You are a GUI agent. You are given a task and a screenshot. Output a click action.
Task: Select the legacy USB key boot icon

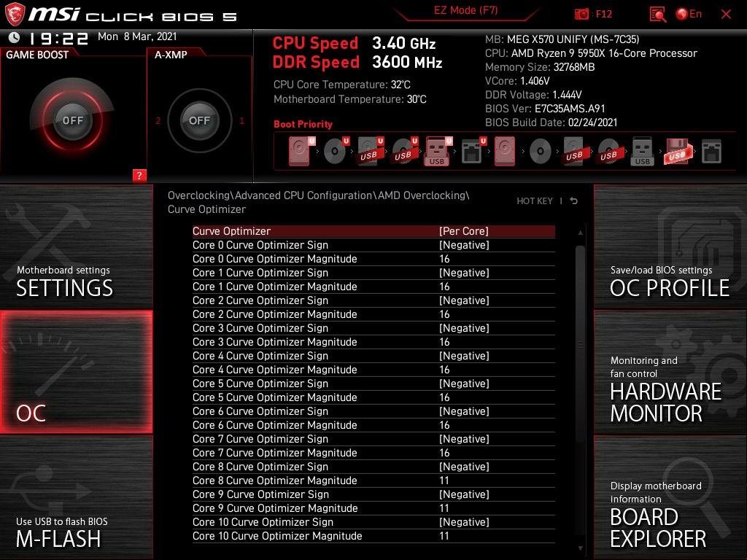pyautogui.click(x=642, y=151)
